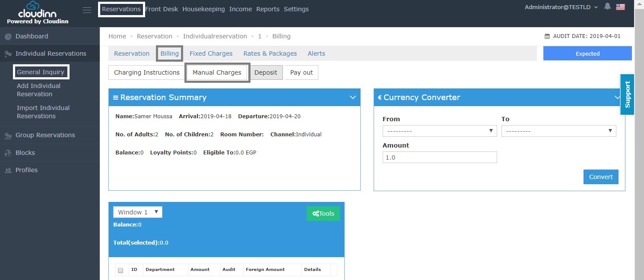The width and height of the screenshot is (644, 280).
Task: Open Add Individual Reservation
Action: (39, 90)
